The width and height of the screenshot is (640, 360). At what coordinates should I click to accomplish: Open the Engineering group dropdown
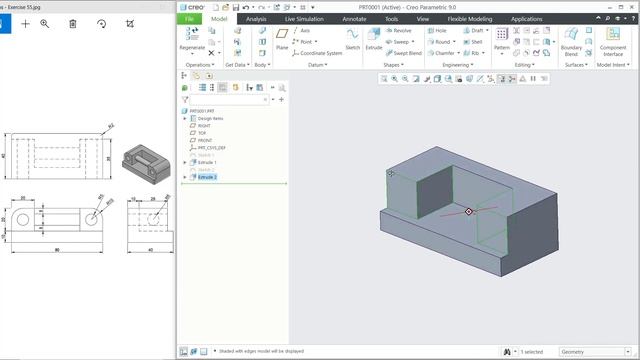coord(458,65)
